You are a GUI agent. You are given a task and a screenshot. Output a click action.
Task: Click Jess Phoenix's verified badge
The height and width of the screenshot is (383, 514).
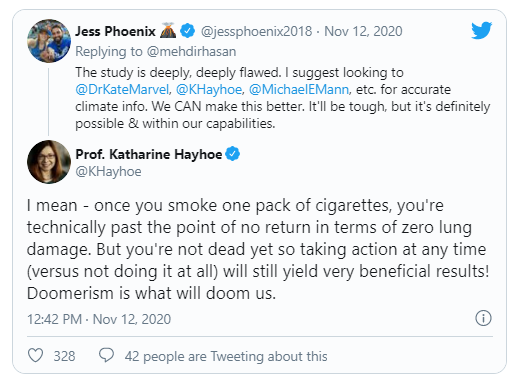click(x=188, y=31)
